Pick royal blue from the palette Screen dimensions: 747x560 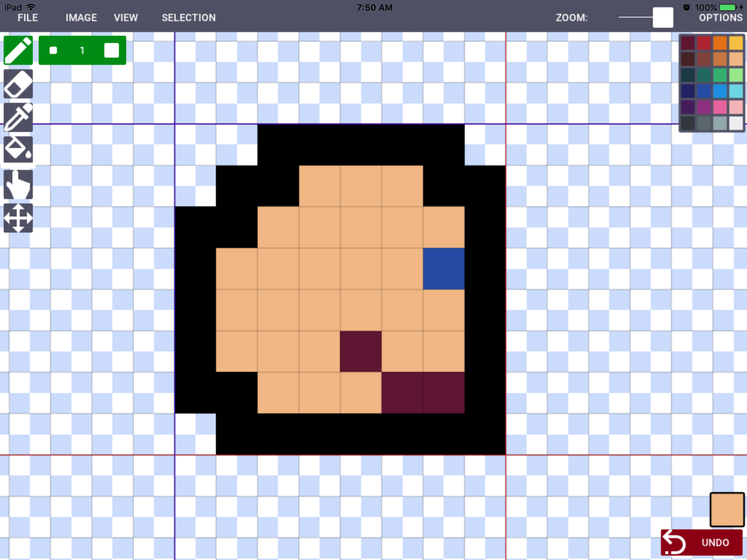(704, 91)
